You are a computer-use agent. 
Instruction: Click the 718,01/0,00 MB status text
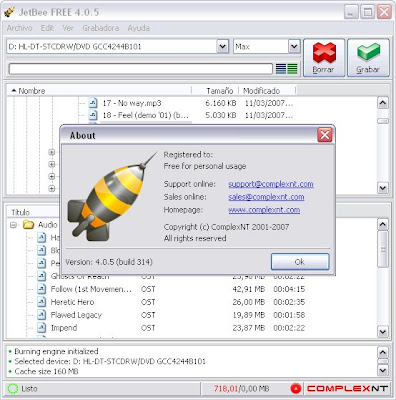coord(241,389)
